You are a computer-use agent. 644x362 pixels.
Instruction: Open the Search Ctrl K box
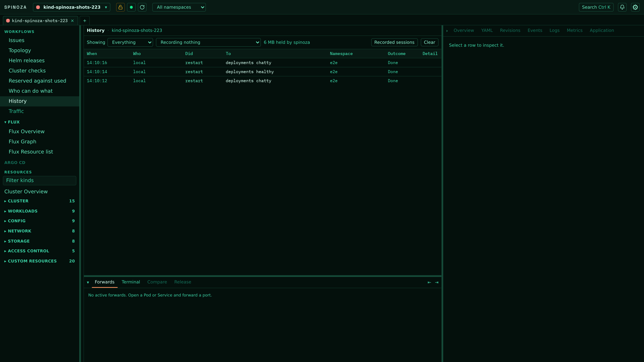coord(596,7)
